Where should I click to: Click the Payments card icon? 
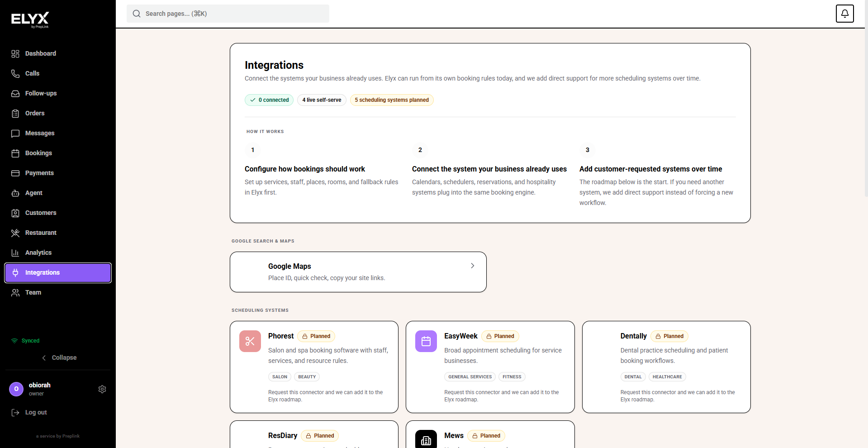15,173
